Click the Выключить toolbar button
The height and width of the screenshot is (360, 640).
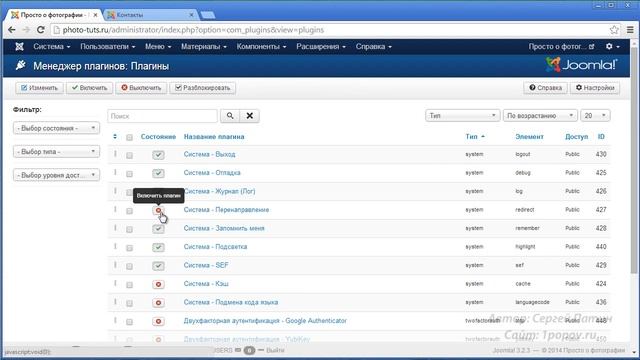[x=141, y=88]
